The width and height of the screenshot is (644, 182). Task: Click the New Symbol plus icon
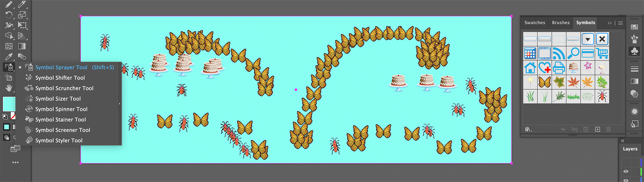point(597,129)
